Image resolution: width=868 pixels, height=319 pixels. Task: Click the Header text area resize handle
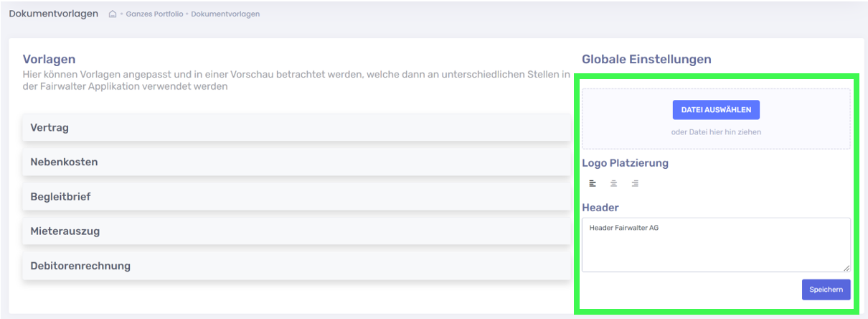click(x=846, y=268)
